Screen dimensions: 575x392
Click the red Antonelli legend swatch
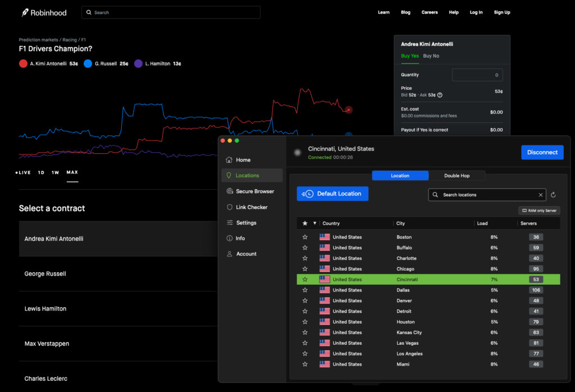coord(23,64)
